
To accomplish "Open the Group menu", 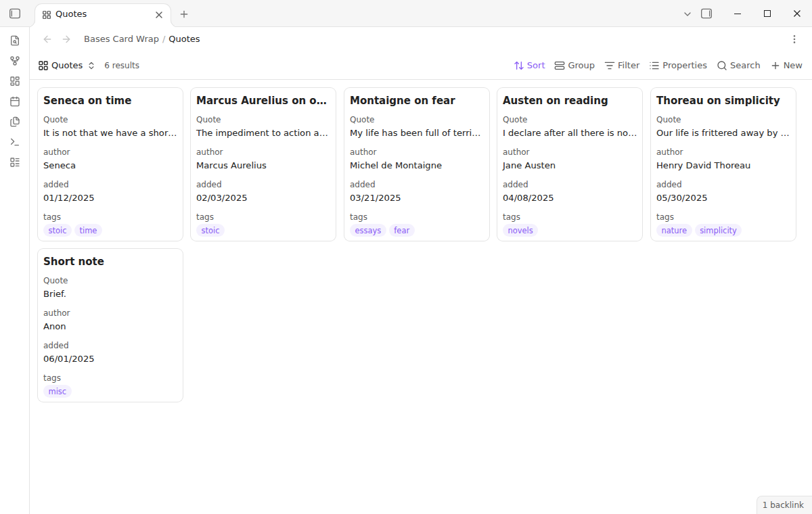I will coord(574,66).
